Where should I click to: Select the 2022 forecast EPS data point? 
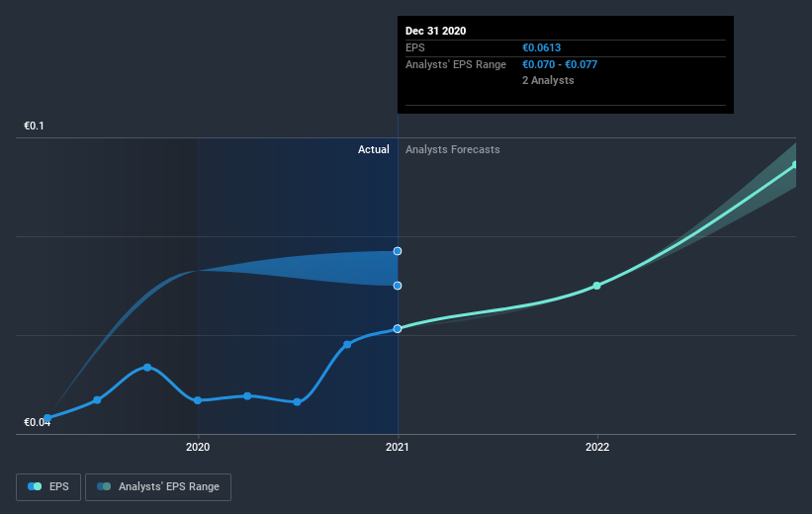(596, 286)
